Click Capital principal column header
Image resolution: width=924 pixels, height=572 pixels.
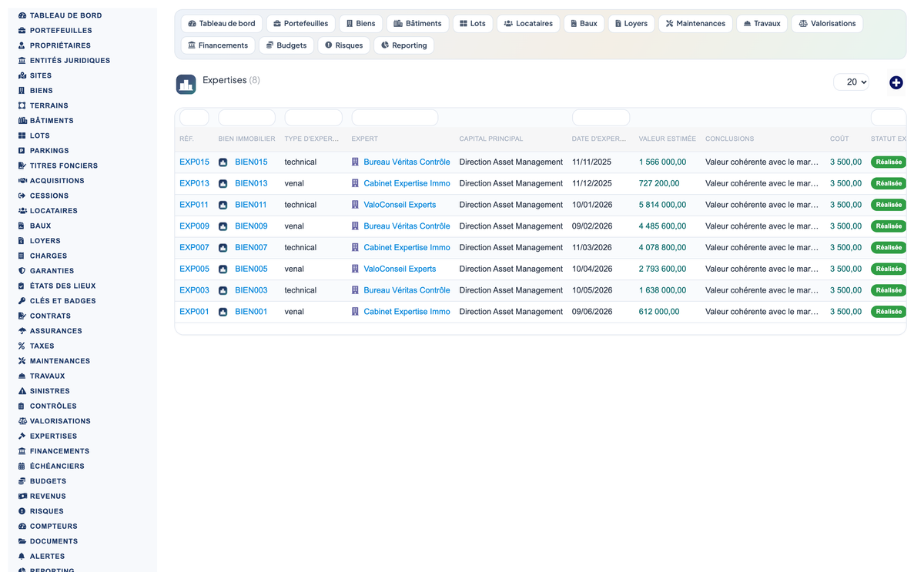tap(490, 139)
